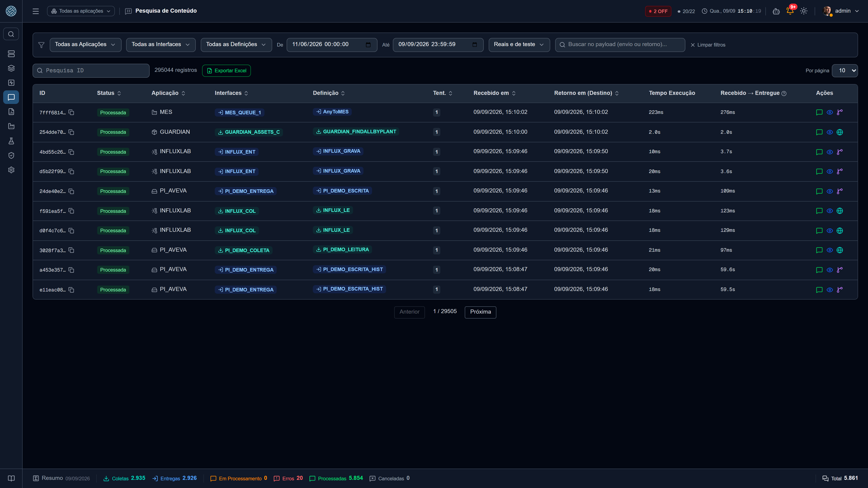Click Limpar filtros
The height and width of the screenshot is (488, 868).
(708, 45)
